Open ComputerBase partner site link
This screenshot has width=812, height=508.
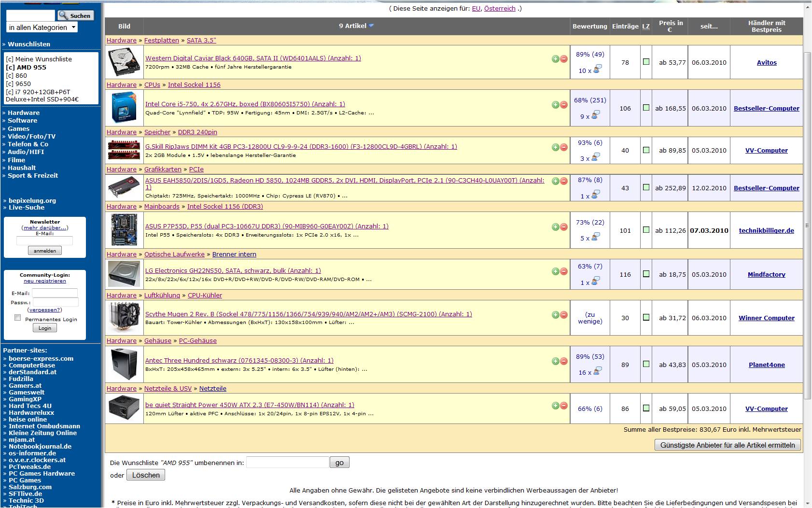tap(32, 366)
